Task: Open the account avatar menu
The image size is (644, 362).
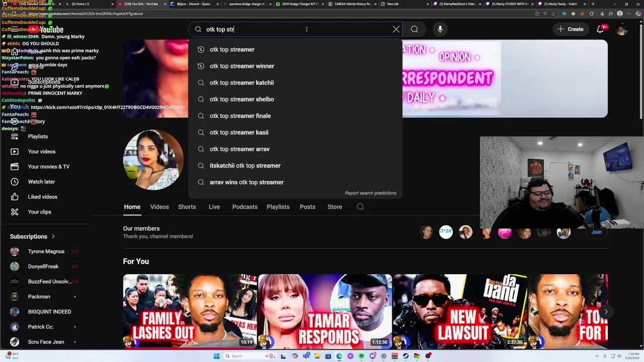Action: click(x=622, y=29)
